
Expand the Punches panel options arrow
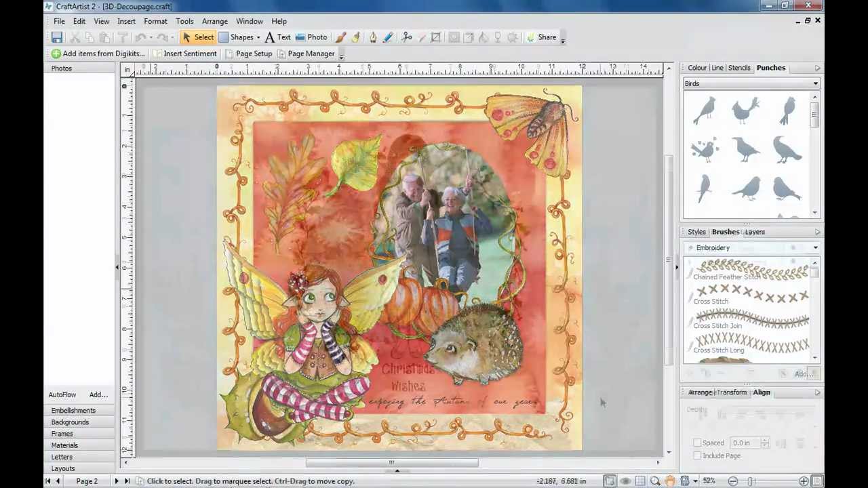click(817, 68)
